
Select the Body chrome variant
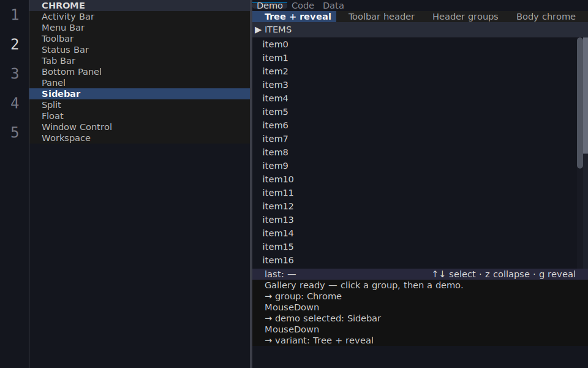[x=546, y=17]
